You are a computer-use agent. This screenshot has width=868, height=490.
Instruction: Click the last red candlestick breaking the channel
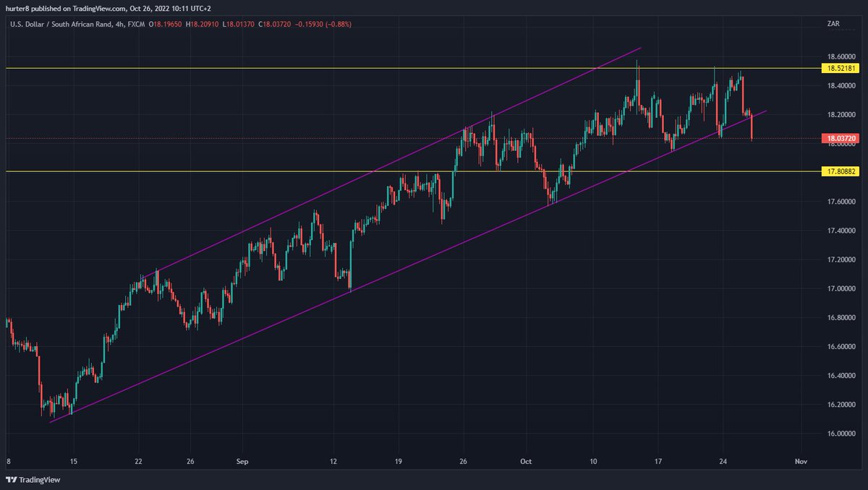[x=752, y=126]
